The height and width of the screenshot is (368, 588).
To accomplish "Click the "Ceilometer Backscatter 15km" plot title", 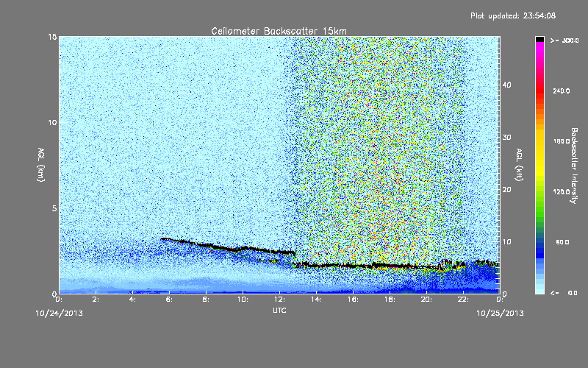I will [279, 31].
